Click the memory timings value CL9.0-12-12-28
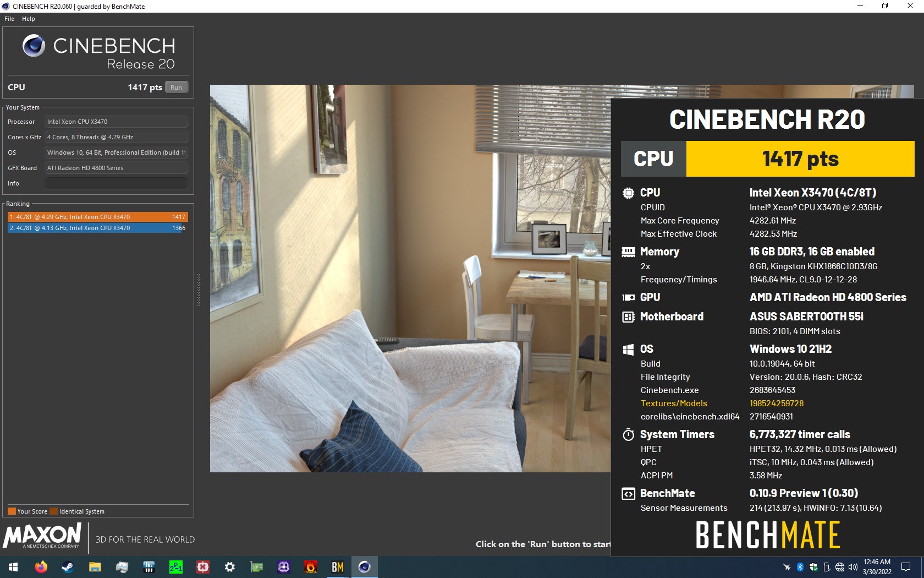This screenshot has height=578, width=924. (827, 280)
